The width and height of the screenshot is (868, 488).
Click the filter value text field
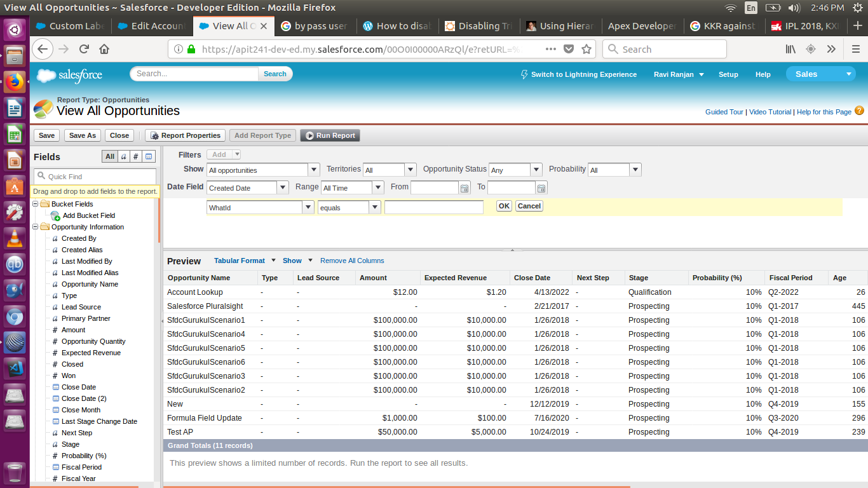tap(434, 207)
